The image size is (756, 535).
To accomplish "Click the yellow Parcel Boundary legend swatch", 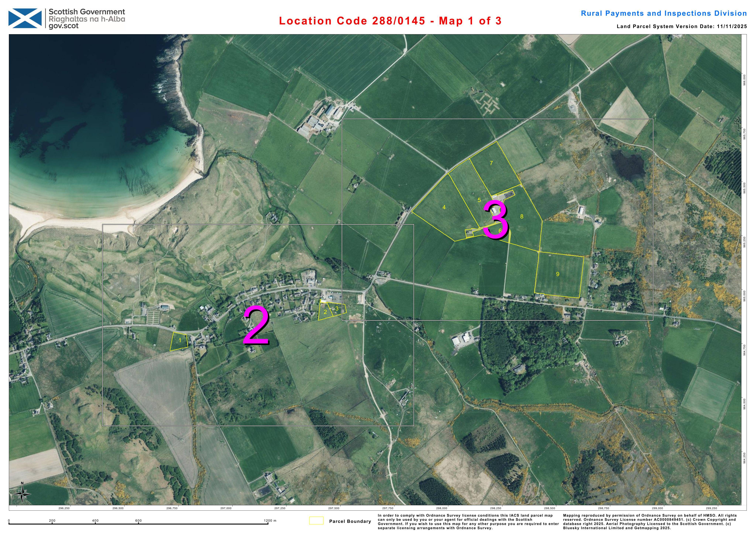I will [316, 520].
